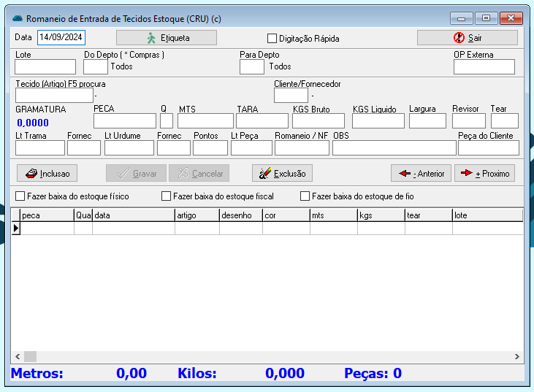
Task: Click the Inclusao button to add entry
Action: [47, 174]
